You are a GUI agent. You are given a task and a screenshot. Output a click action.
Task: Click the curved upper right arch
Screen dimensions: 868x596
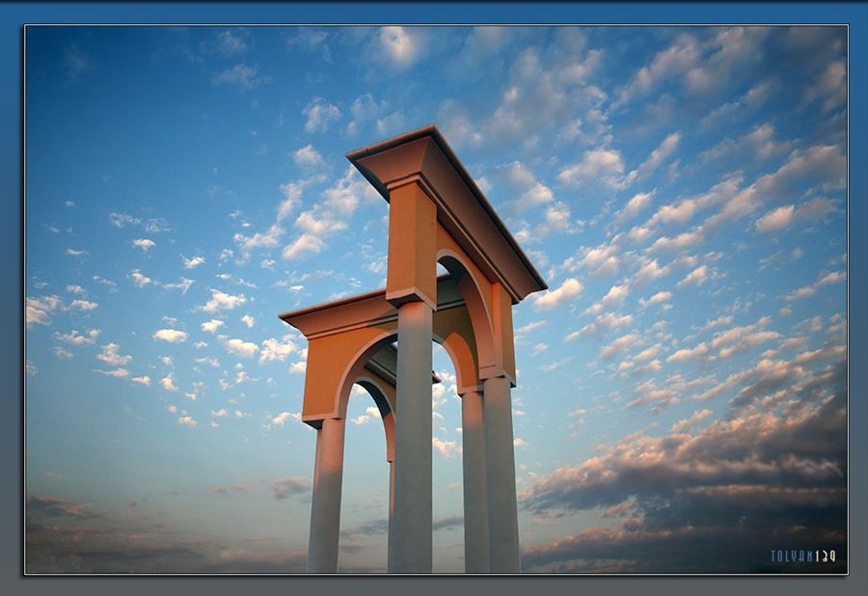pos(473,289)
